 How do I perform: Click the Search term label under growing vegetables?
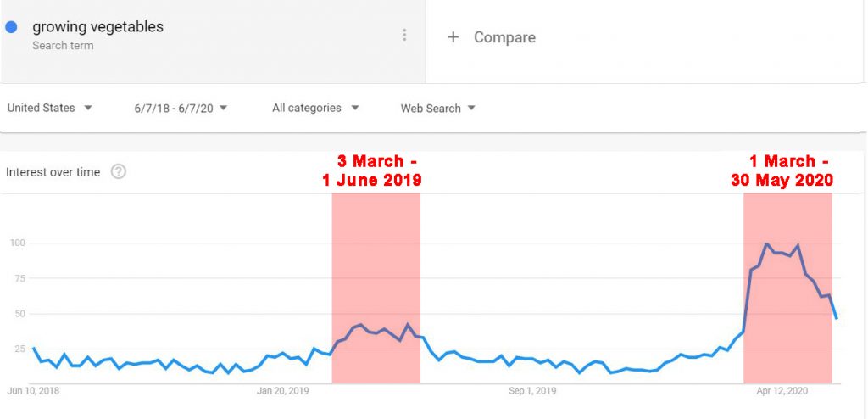[63, 46]
